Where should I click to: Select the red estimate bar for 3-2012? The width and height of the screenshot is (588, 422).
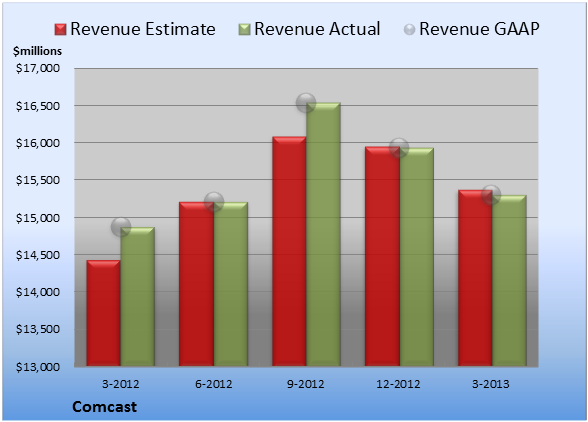pyautogui.click(x=104, y=313)
